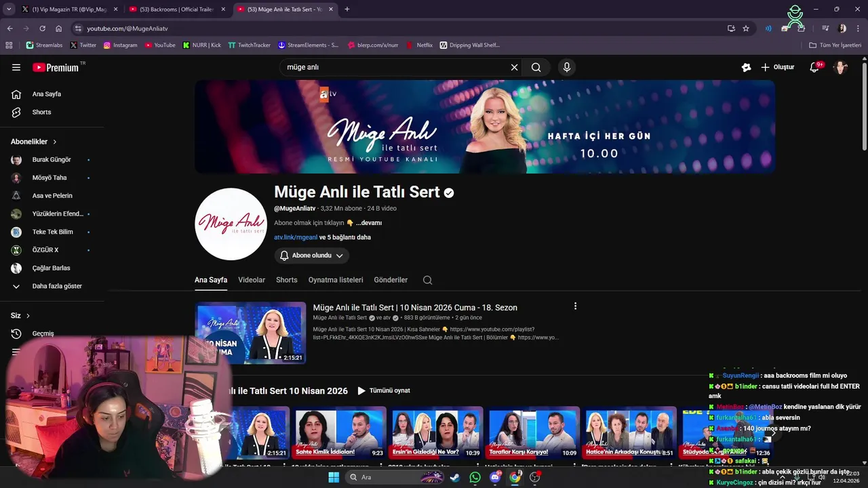Expand the Abonelikler section chevron
This screenshot has width=868, height=488.
click(x=55, y=142)
